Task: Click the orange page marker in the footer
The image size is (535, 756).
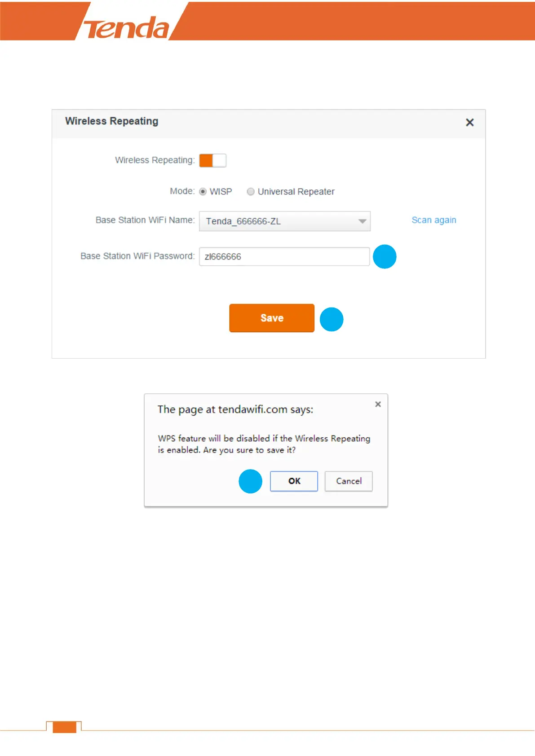Action: pyautogui.click(x=64, y=727)
